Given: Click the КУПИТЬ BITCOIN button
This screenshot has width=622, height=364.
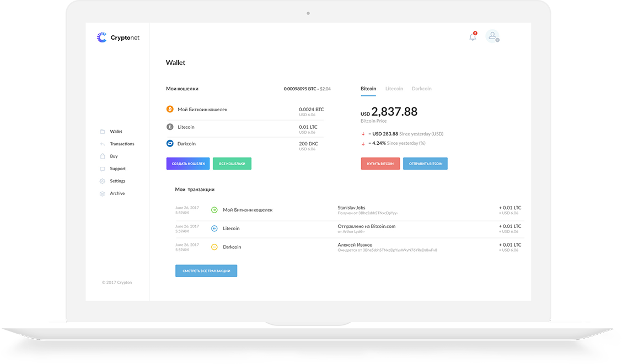Looking at the screenshot, I should (x=380, y=163).
